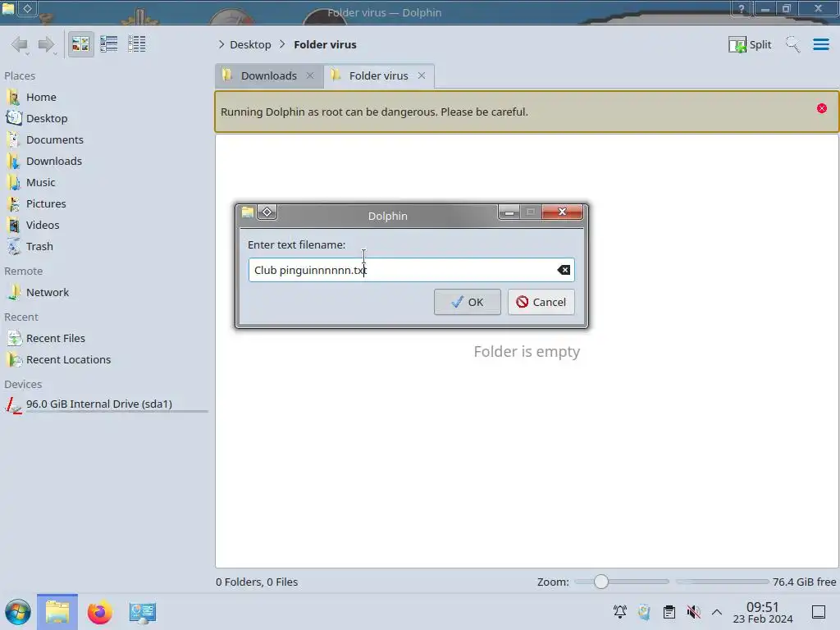The image size is (840, 630).
Task: Dismiss the root warning message
Action: (822, 109)
